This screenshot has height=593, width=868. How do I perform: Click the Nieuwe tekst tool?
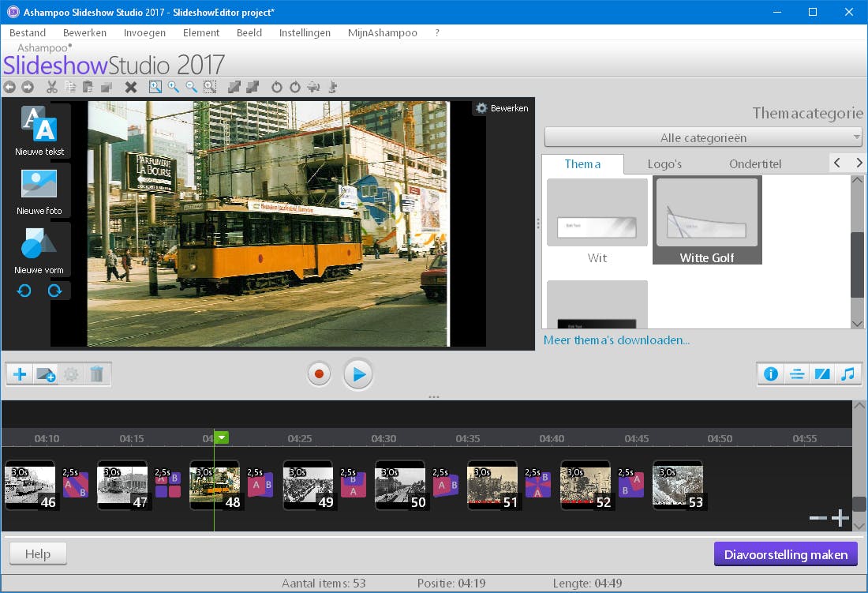[39, 131]
